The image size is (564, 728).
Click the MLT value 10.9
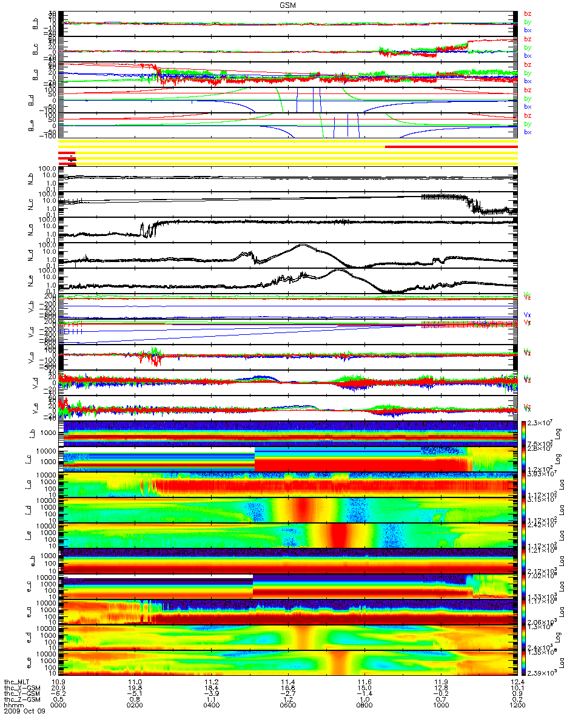point(59,682)
